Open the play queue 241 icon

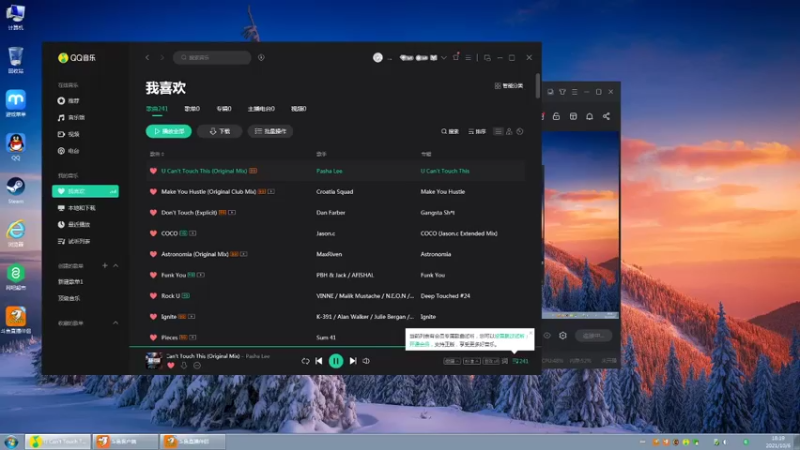point(520,361)
